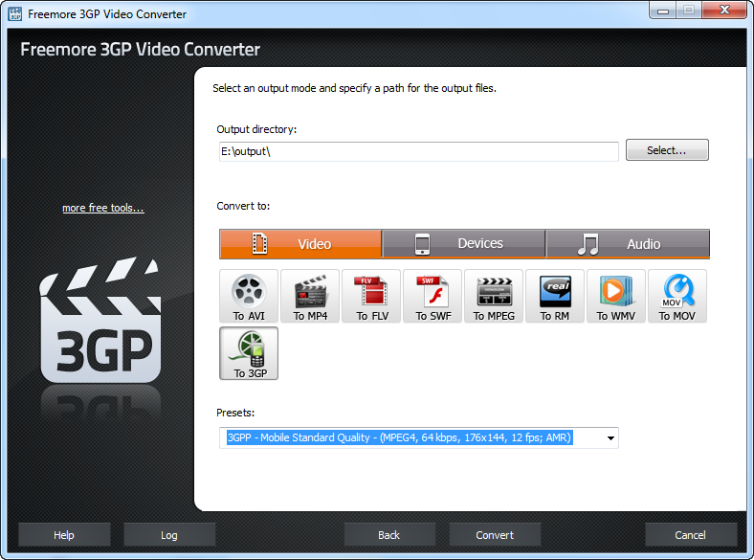Click the 3GP clapperboard logo
Screen dimensions: 754x560
point(100,320)
